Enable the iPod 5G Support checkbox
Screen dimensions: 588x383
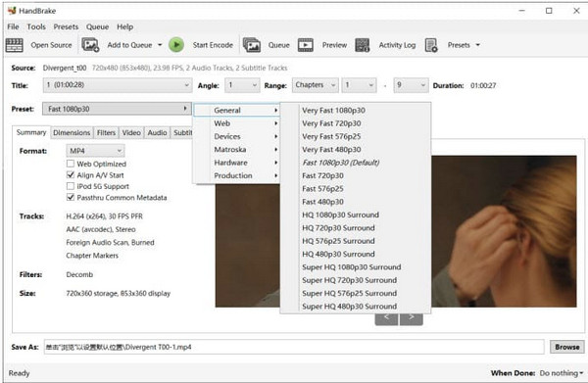tap(71, 186)
